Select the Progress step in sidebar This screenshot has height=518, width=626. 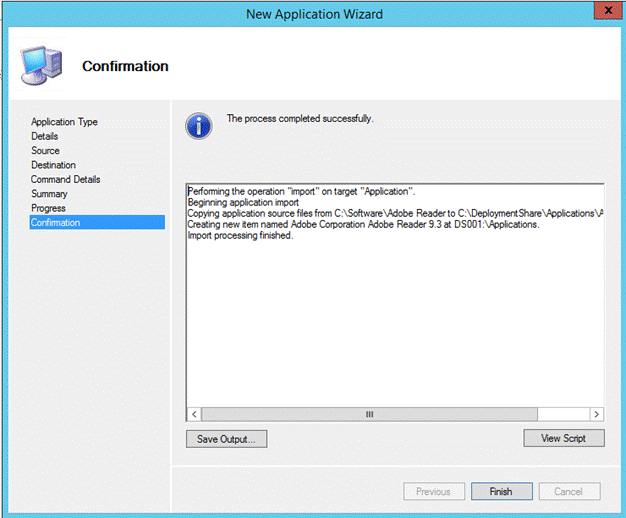point(48,208)
